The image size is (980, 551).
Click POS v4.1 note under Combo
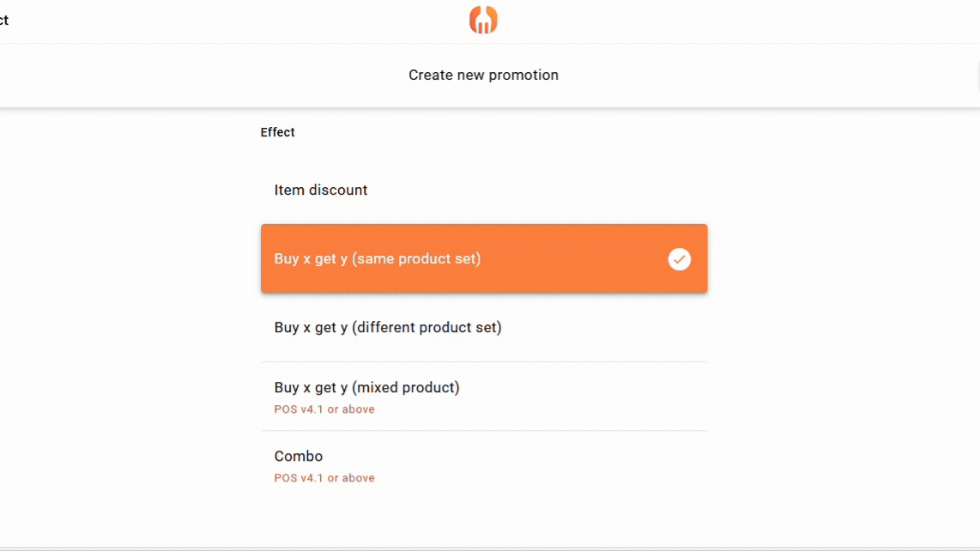(x=324, y=478)
